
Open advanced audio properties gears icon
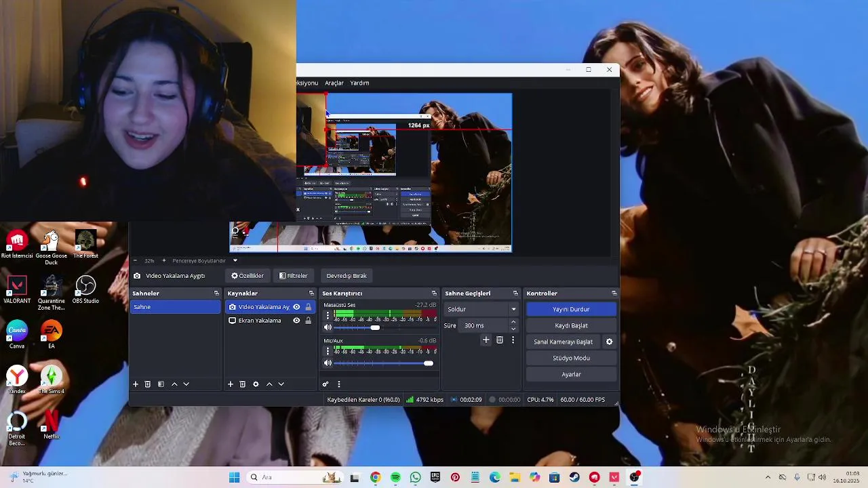click(325, 384)
